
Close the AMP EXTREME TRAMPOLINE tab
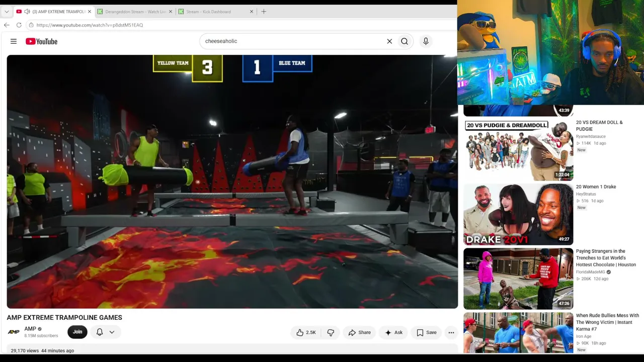click(90, 12)
